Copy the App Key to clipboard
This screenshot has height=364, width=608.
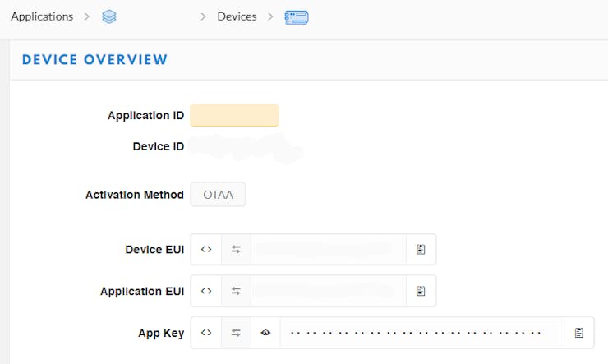coord(578,333)
